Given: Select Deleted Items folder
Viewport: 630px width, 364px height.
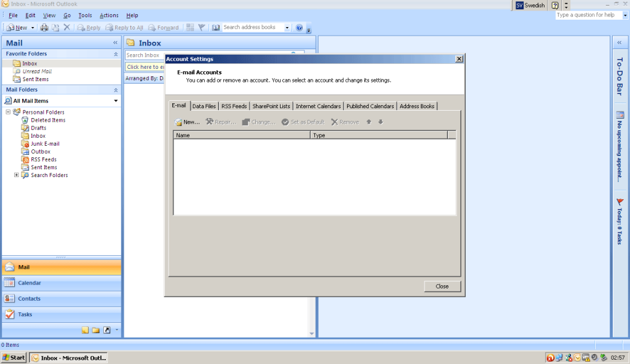Looking at the screenshot, I should (48, 120).
